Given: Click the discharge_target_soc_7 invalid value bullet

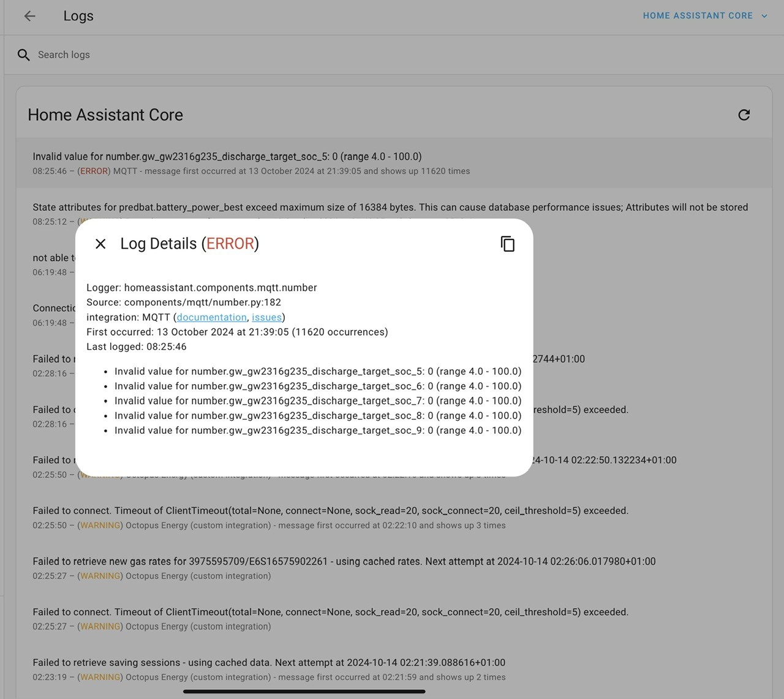Looking at the screenshot, I should click(318, 401).
